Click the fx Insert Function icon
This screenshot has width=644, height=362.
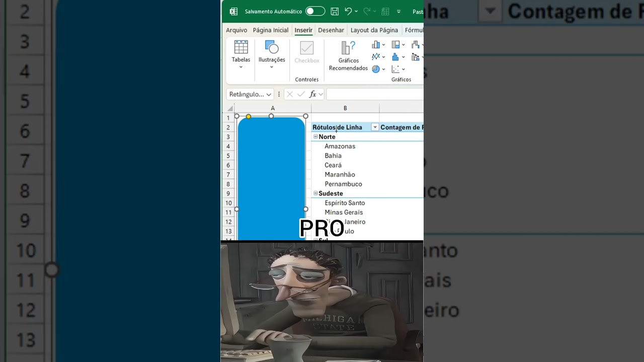pos(313,94)
